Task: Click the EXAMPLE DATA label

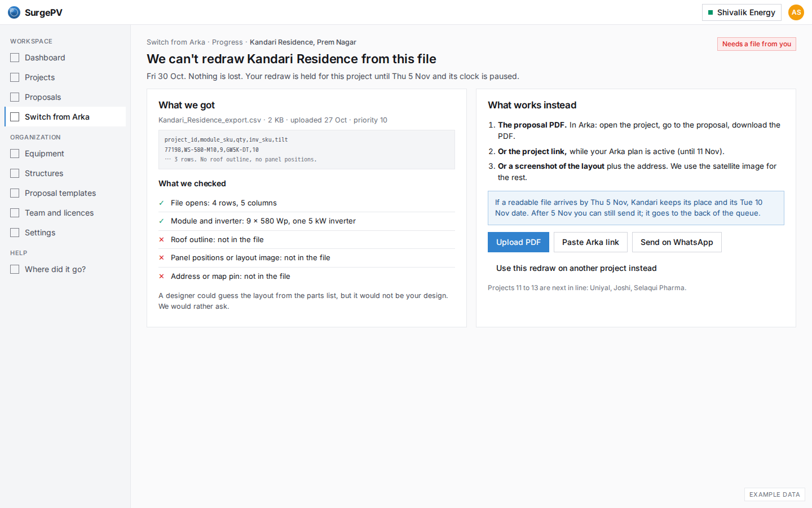Action: pos(775,494)
